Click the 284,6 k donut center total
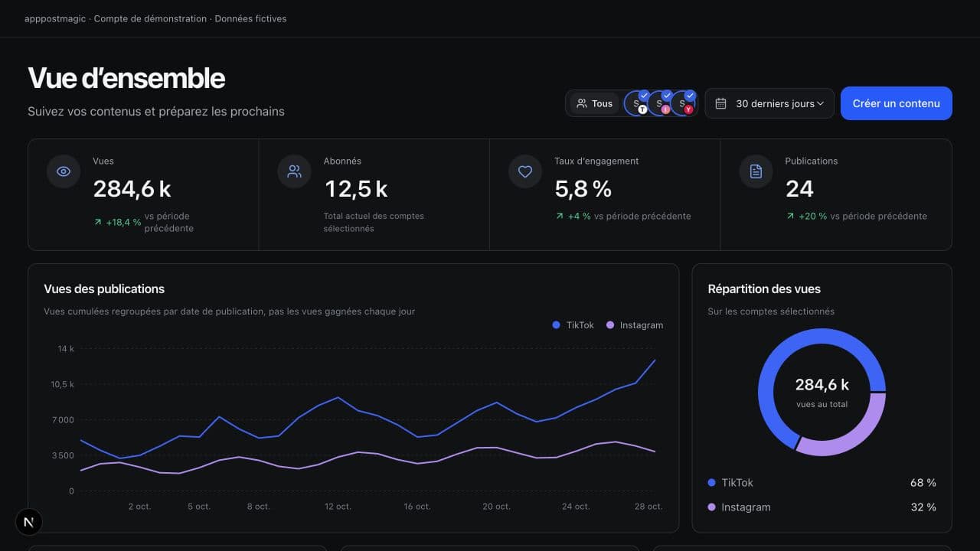Screen dimensions: 980x551 [x=822, y=385]
